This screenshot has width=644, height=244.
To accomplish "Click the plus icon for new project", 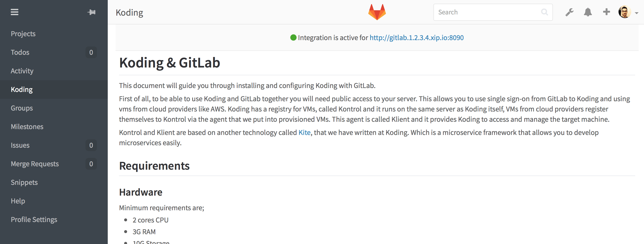I will 606,12.
